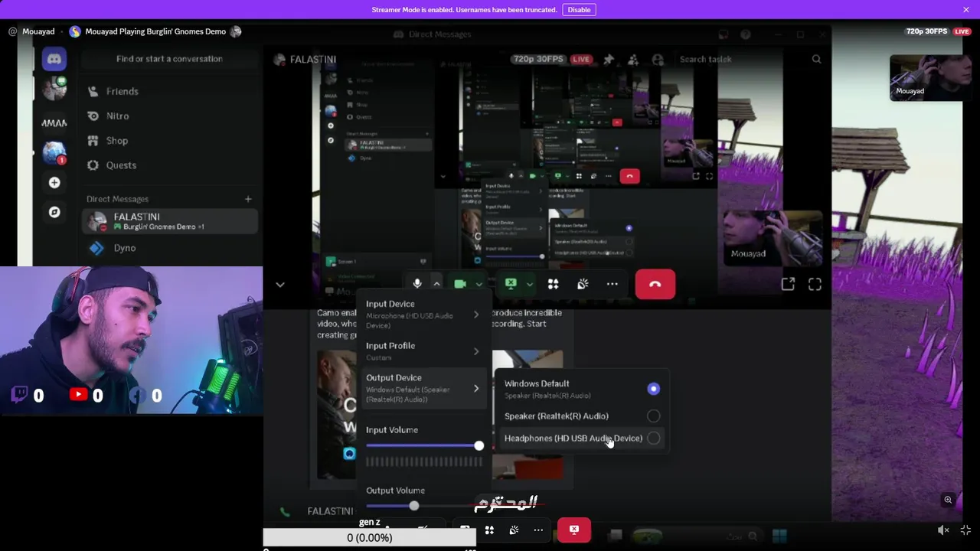
Task: Add friends to DM icon in header
Action: (633, 59)
